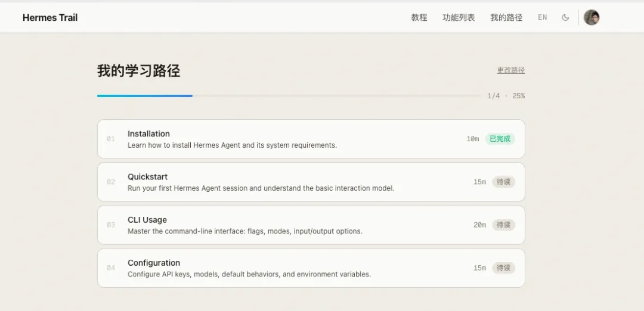
Task: Click the learning progress bar
Action: (x=289, y=96)
